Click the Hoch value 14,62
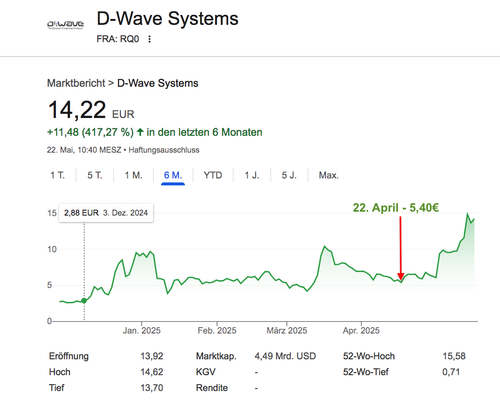The image size is (500, 400). 152,372
